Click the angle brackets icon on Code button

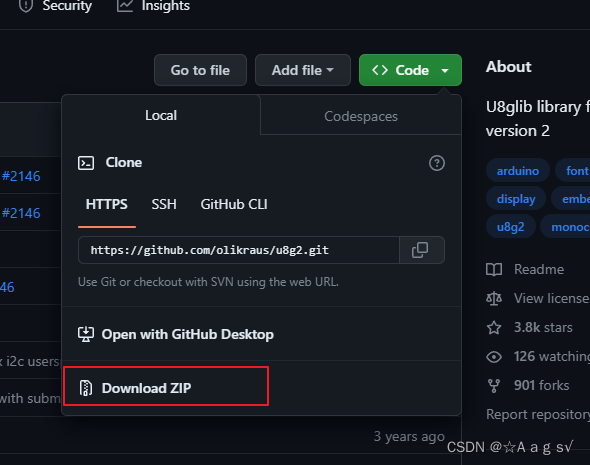point(380,70)
